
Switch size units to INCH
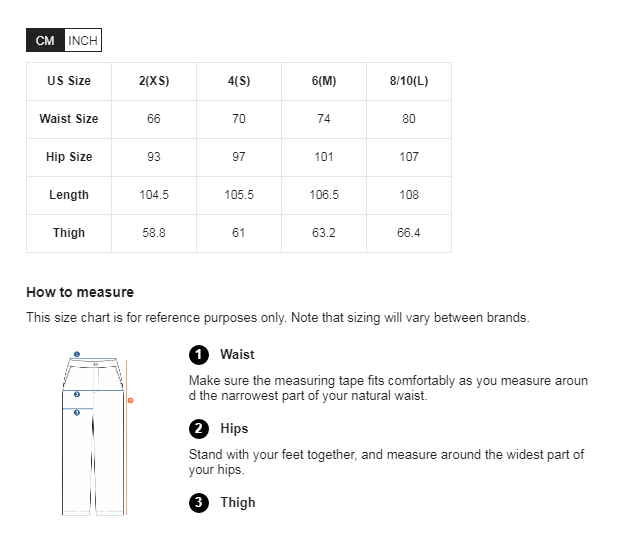click(x=83, y=40)
